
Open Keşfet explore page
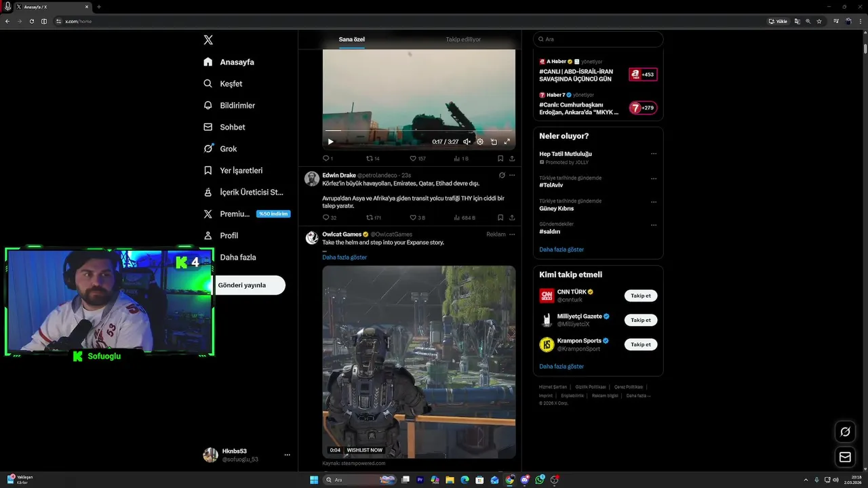coord(223,83)
